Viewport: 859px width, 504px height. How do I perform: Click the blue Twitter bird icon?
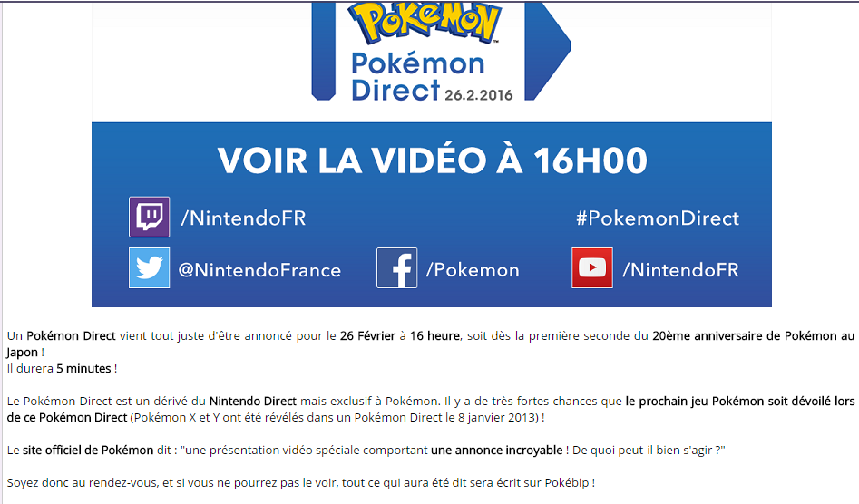pyautogui.click(x=149, y=267)
